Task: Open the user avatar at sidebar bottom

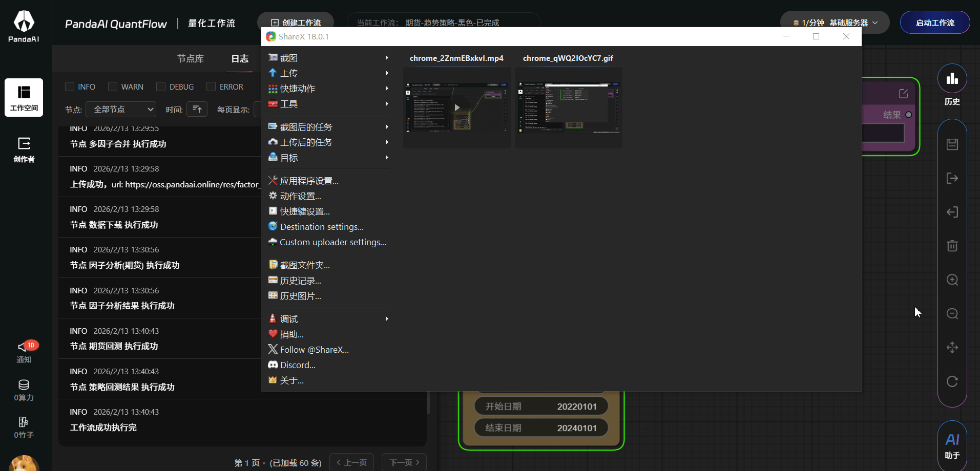Action: click(24, 463)
